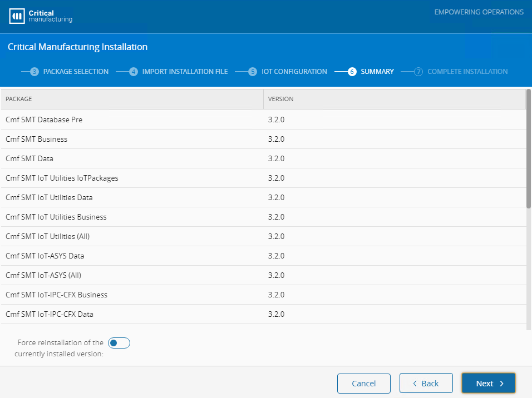Click step 7 circle for Complete Installation

coord(418,72)
